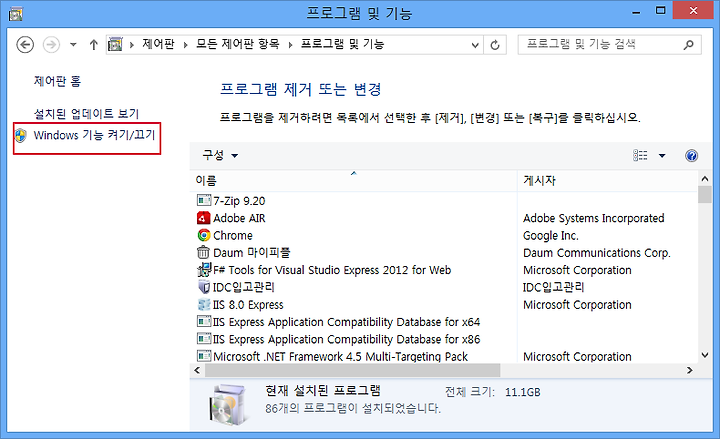Screen dimensions: 720x439
Task: Click the view mode icon
Action: [x=640, y=155]
